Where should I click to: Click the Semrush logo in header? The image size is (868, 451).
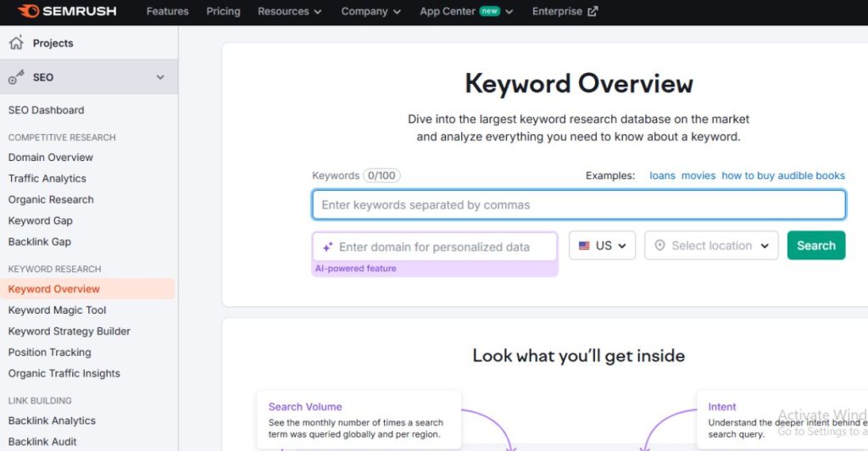pos(67,11)
